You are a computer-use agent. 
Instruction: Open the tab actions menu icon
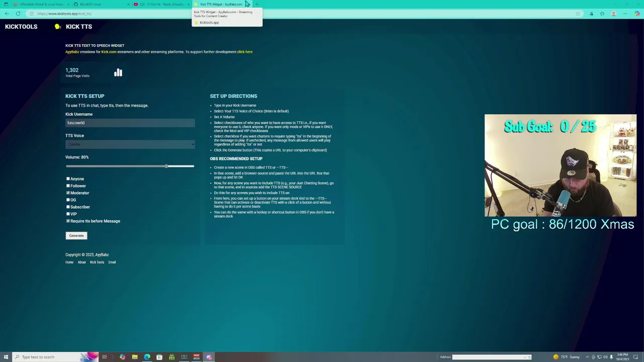[6, 4]
